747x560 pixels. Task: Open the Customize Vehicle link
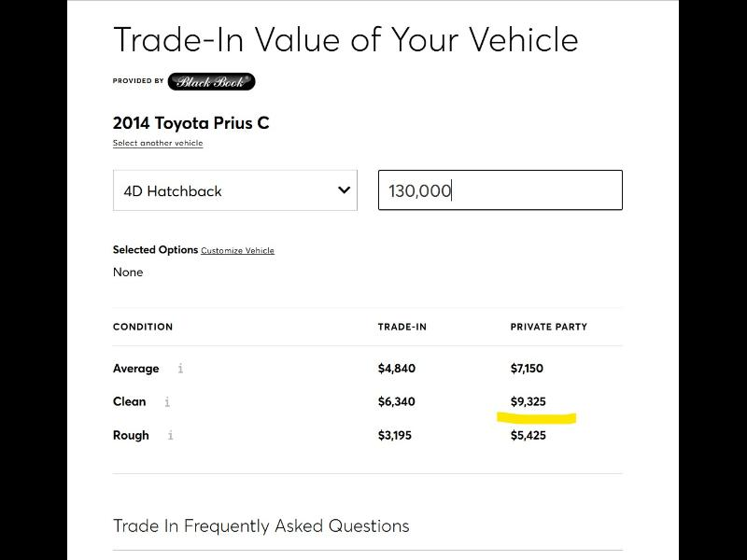tap(237, 251)
